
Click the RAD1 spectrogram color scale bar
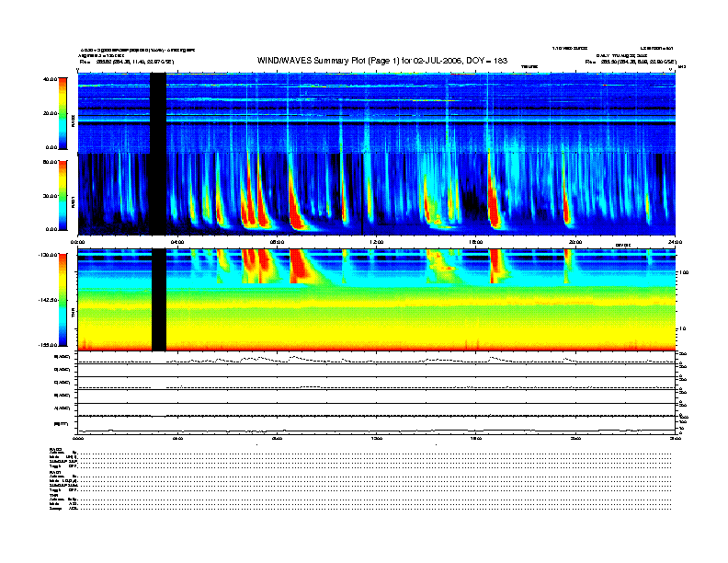click(x=63, y=195)
